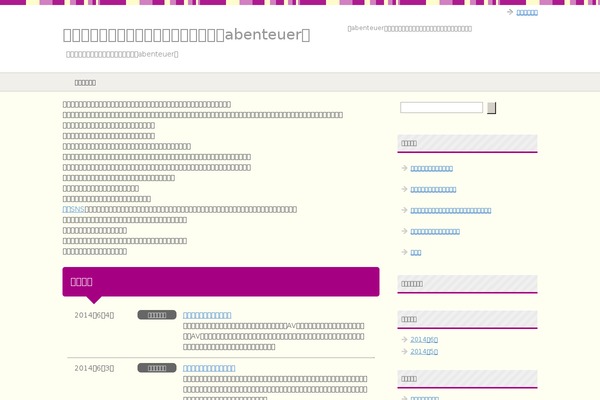Click the search submit button beside field
This screenshot has width=600, height=400.
tap(491, 108)
